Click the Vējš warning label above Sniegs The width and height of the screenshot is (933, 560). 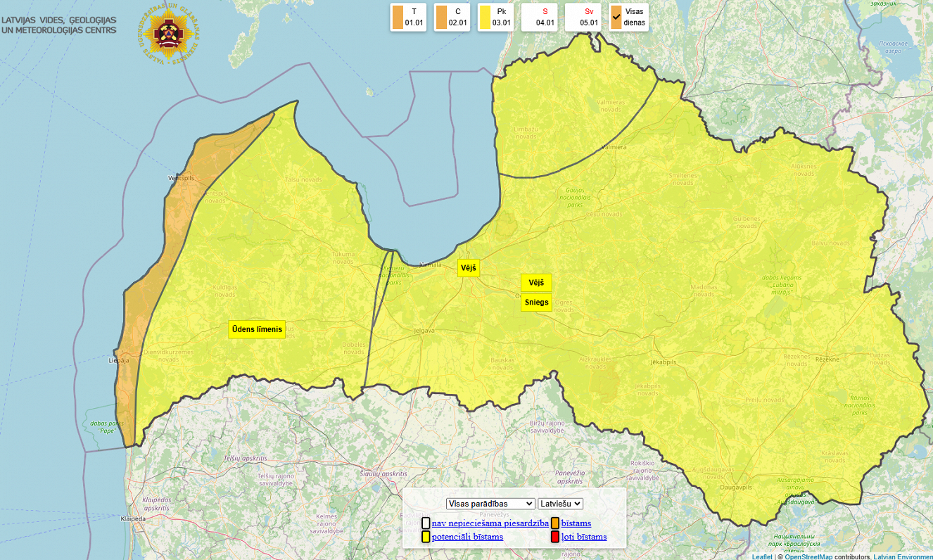[536, 283]
